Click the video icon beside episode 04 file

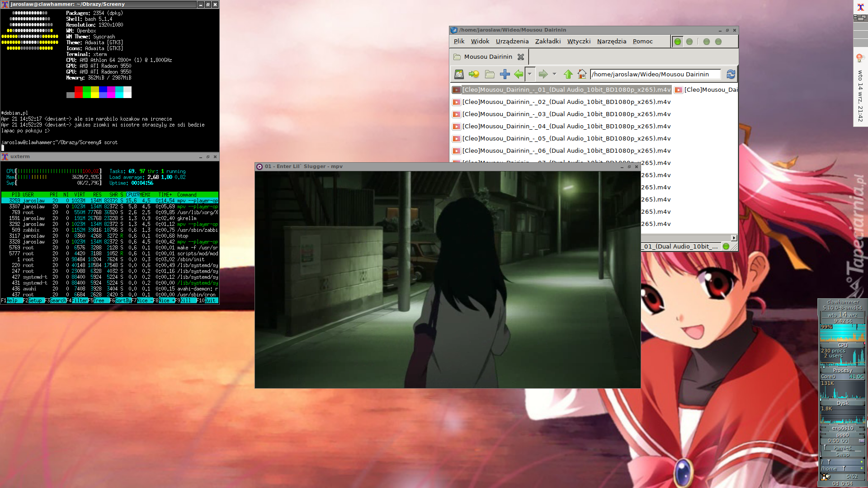pyautogui.click(x=457, y=127)
